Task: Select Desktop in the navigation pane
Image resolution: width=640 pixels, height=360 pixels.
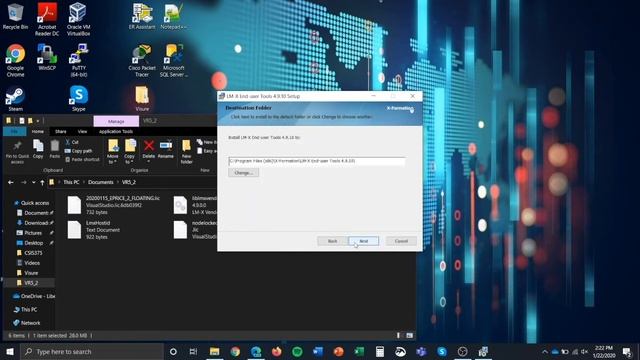Action: click(x=33, y=243)
